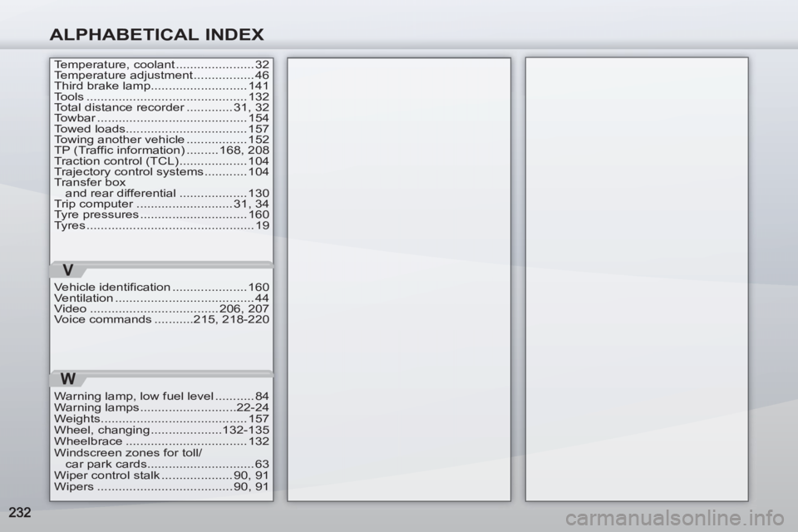This screenshot has height=532, width=798.
Task: Select 'Traction control (TCL)' entry
Action: pos(161,161)
